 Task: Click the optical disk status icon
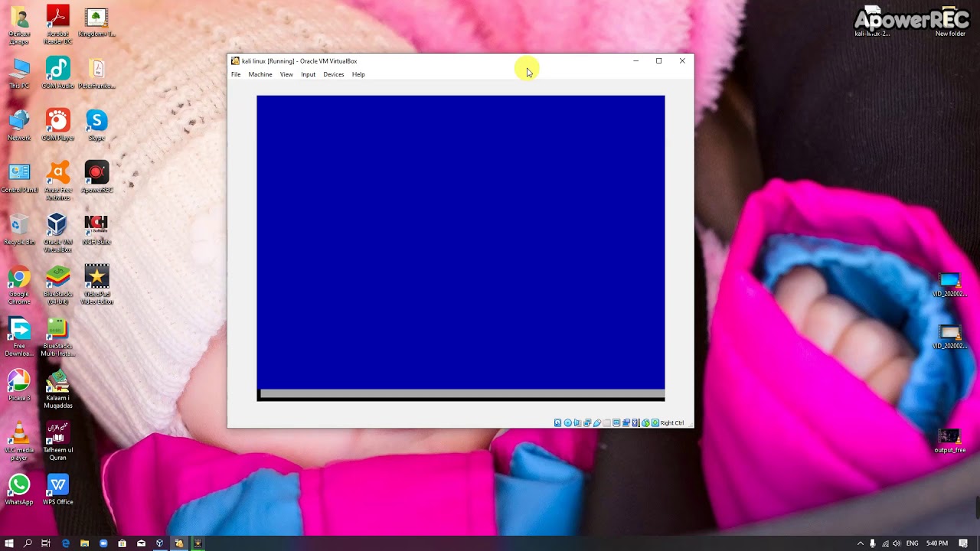pos(568,422)
